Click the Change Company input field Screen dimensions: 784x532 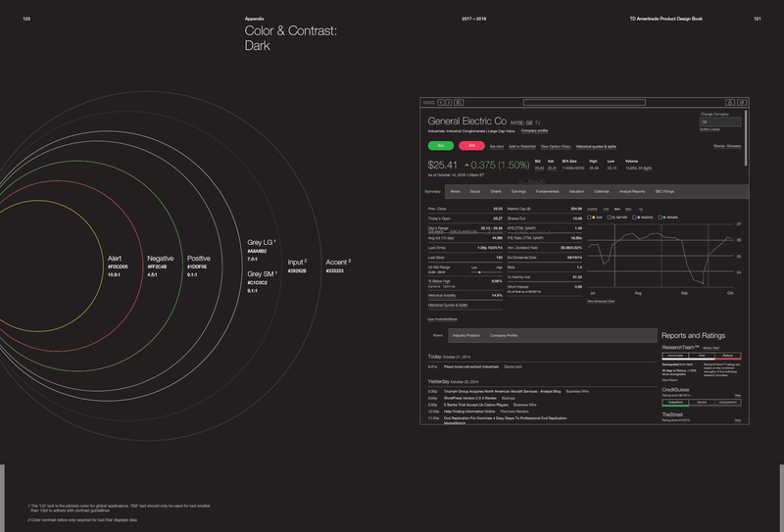coord(719,121)
